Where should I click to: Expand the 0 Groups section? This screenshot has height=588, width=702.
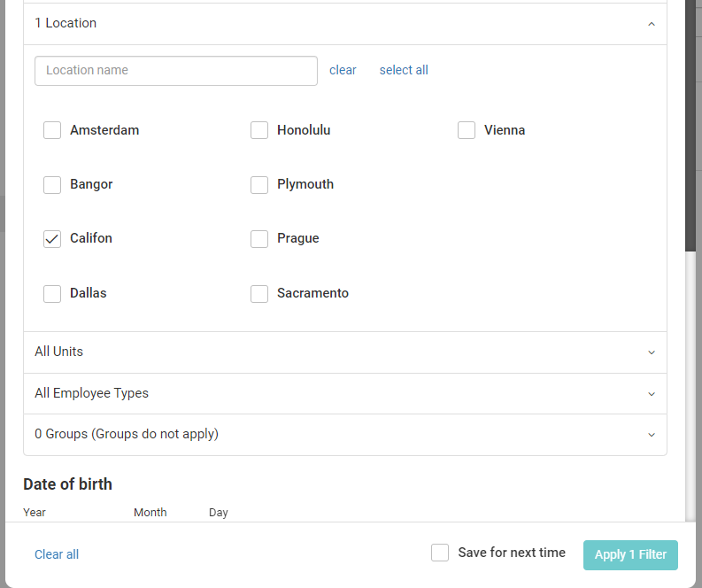click(x=652, y=435)
